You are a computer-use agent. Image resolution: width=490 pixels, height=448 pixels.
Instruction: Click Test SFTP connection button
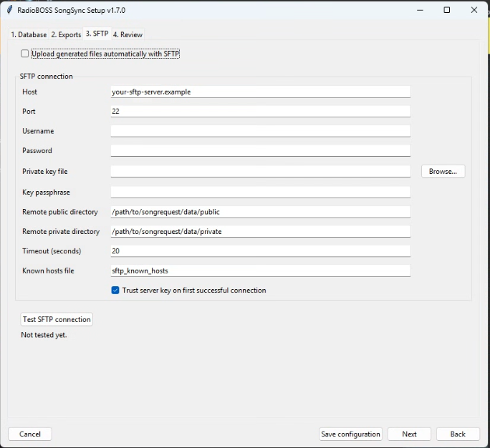(x=57, y=319)
